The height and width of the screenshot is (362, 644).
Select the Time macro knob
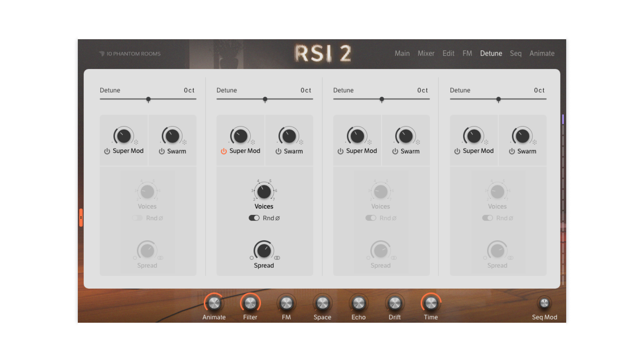pos(431,303)
